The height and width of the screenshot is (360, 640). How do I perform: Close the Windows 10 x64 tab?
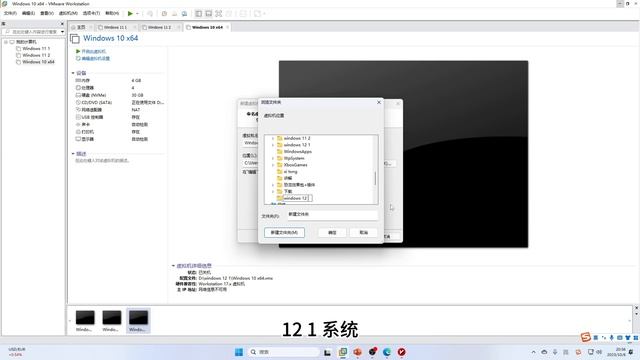(x=228, y=27)
